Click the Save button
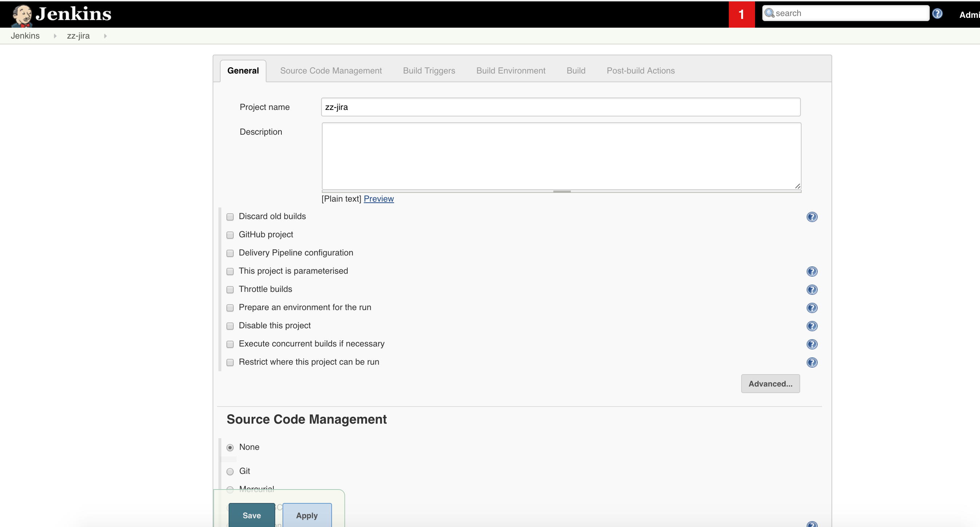This screenshot has height=527, width=980. (x=252, y=515)
